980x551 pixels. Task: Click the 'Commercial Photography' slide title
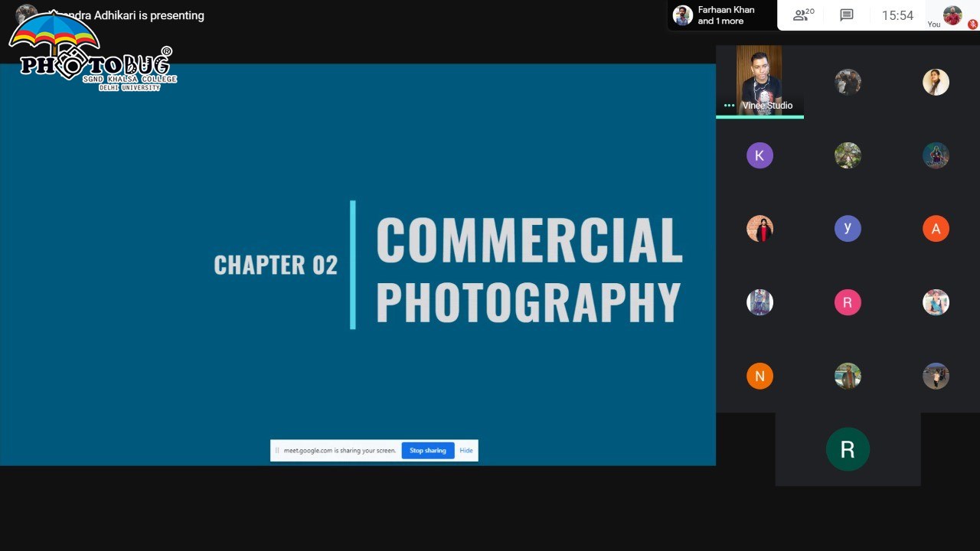528,269
